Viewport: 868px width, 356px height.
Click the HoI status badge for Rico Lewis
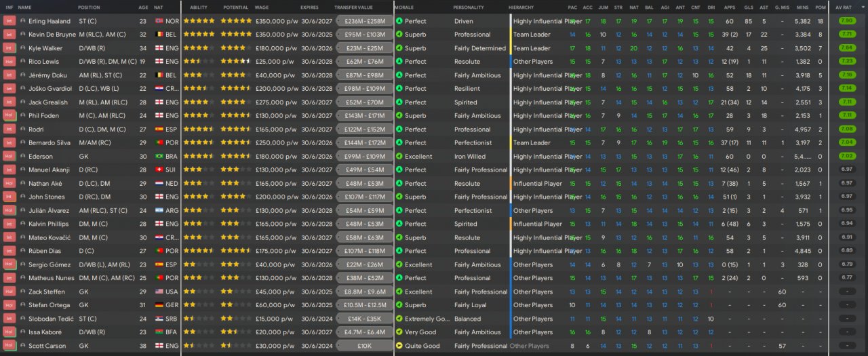(9, 62)
